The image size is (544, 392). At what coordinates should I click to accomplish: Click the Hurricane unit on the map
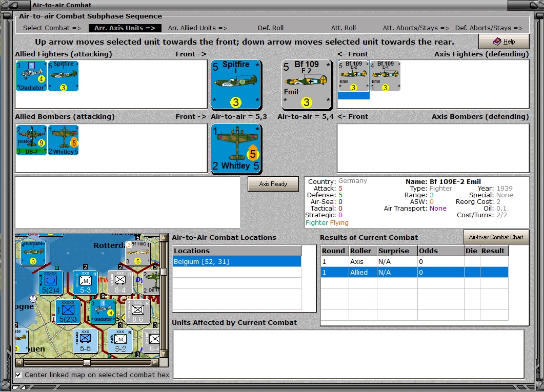[x=33, y=253]
